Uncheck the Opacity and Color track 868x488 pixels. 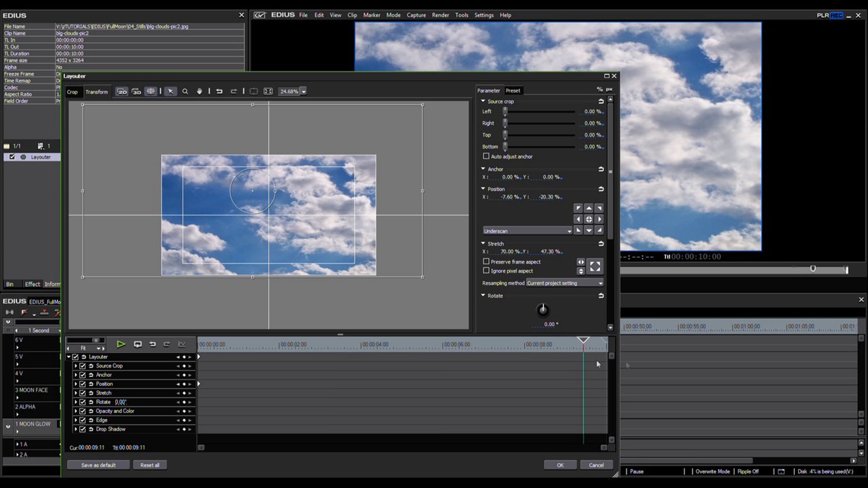82,411
